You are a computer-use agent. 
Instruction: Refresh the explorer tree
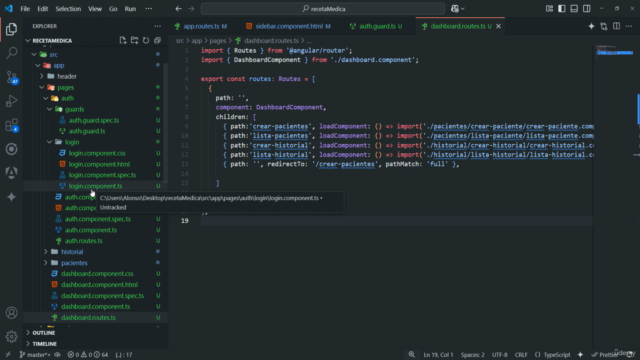[x=146, y=40]
